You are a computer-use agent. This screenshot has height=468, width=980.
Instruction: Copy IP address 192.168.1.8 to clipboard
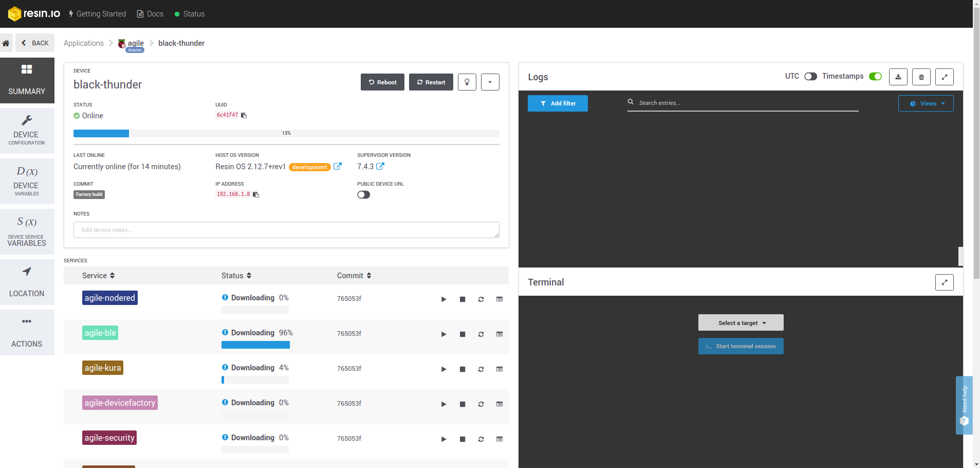[256, 194]
